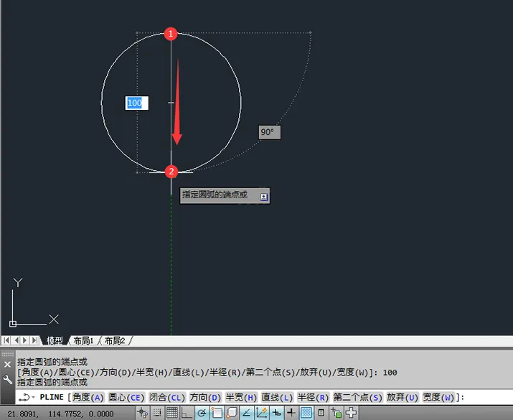Switch to the 布局2 tab

pyautogui.click(x=115, y=341)
